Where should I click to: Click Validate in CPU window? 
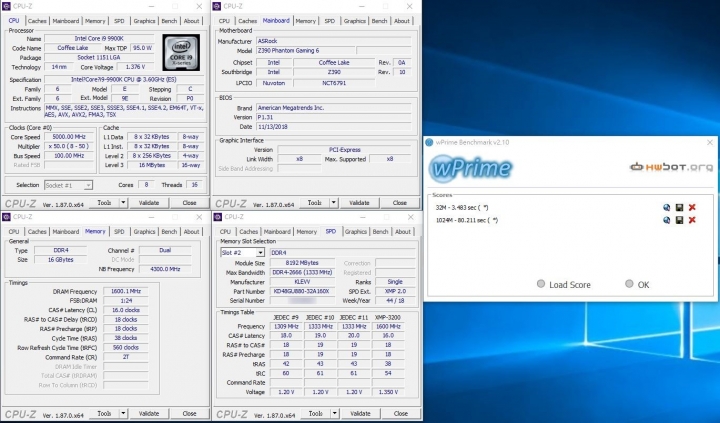point(149,203)
